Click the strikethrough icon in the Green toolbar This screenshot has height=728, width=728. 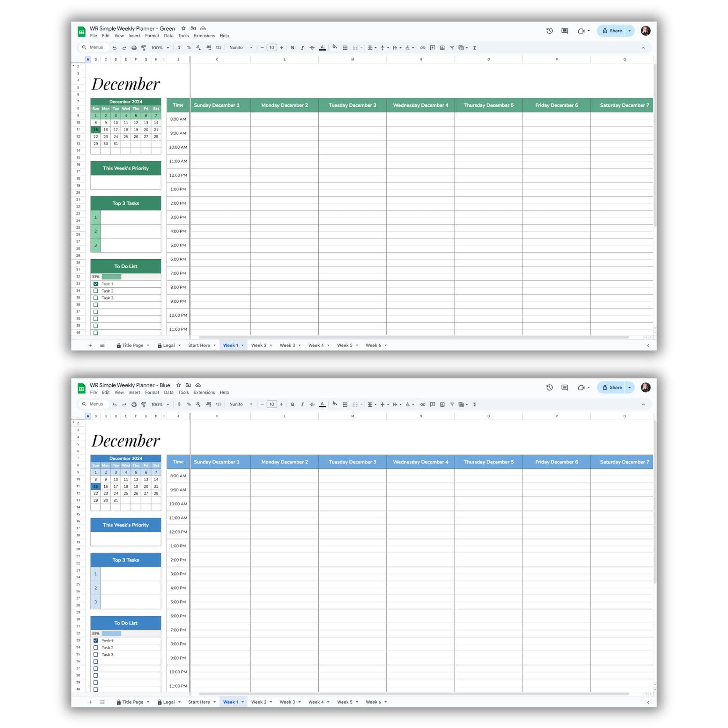click(312, 48)
